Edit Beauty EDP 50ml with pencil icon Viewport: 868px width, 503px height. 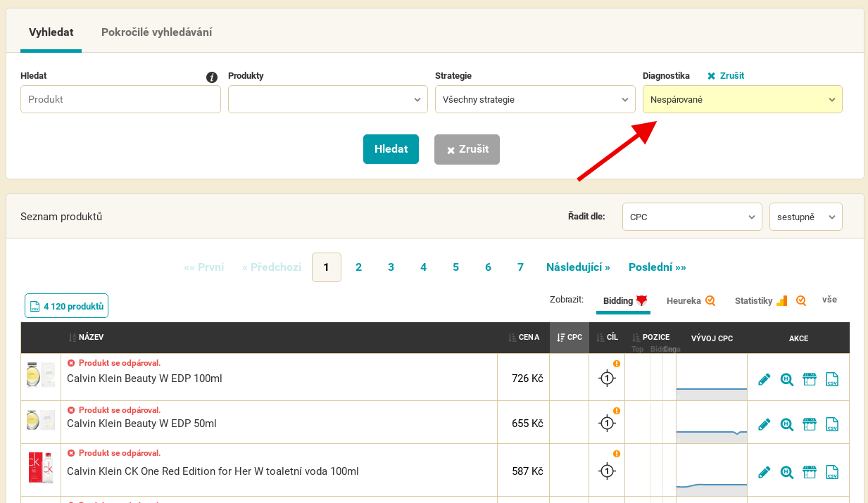click(764, 425)
